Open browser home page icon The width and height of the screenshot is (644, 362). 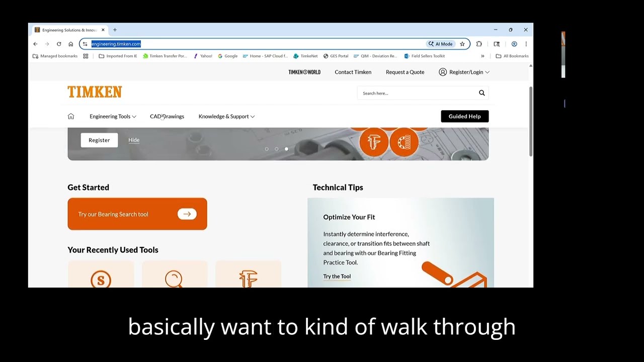pyautogui.click(x=70, y=44)
